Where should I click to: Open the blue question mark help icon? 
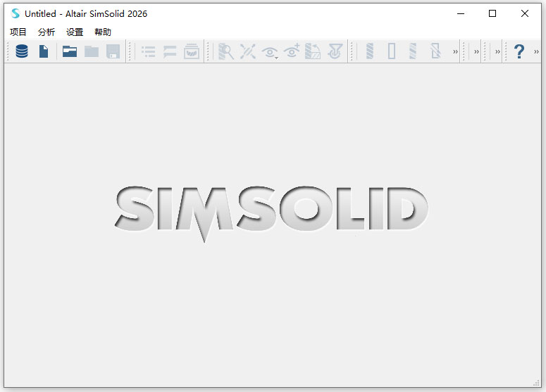coord(519,51)
